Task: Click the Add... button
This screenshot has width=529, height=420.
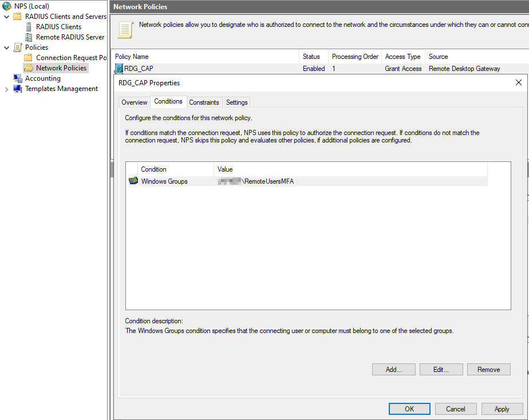Action: point(393,370)
